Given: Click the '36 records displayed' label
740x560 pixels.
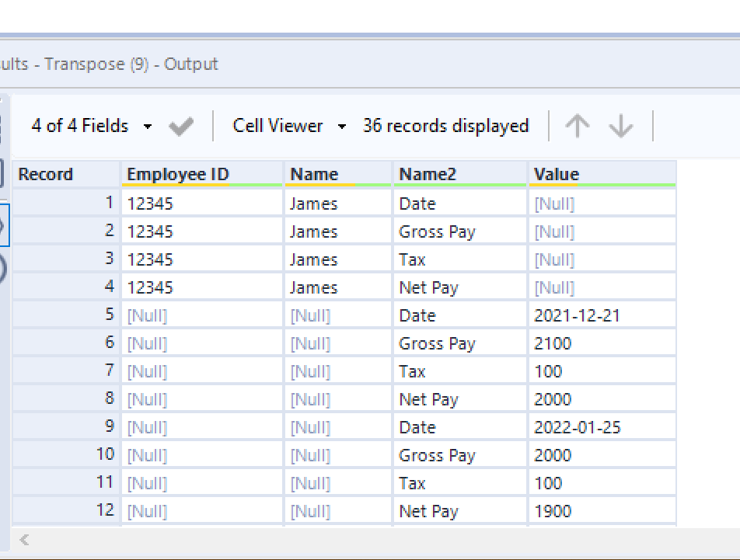Looking at the screenshot, I should click(446, 126).
